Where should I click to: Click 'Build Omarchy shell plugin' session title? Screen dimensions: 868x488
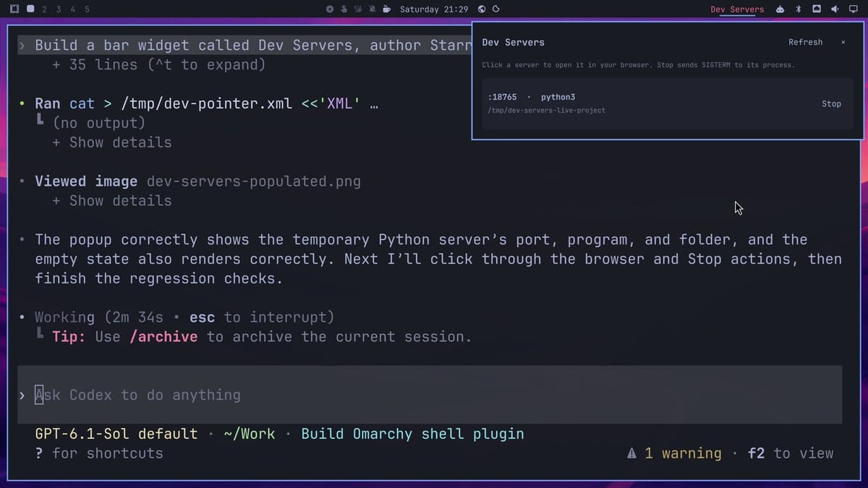coord(412,434)
